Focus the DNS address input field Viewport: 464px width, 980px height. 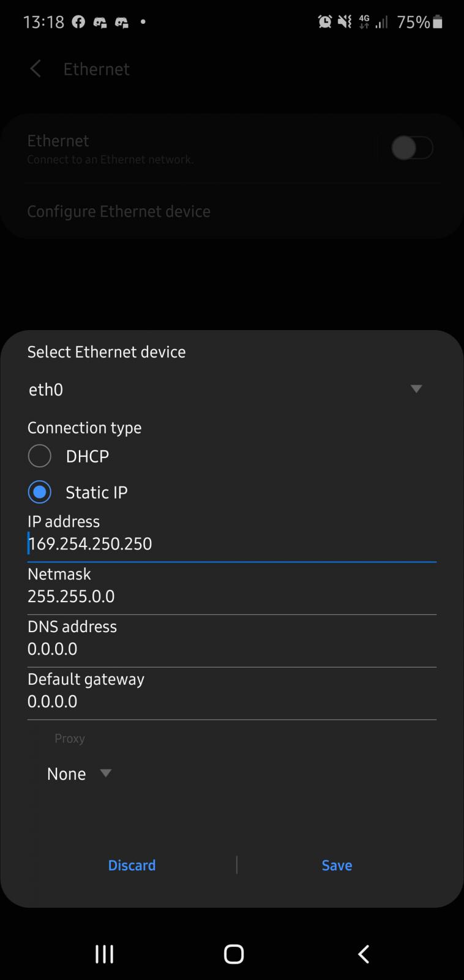(x=231, y=649)
